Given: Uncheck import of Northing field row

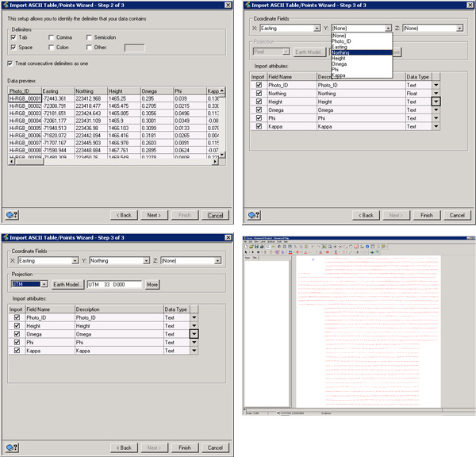Looking at the screenshot, I should 259,93.
